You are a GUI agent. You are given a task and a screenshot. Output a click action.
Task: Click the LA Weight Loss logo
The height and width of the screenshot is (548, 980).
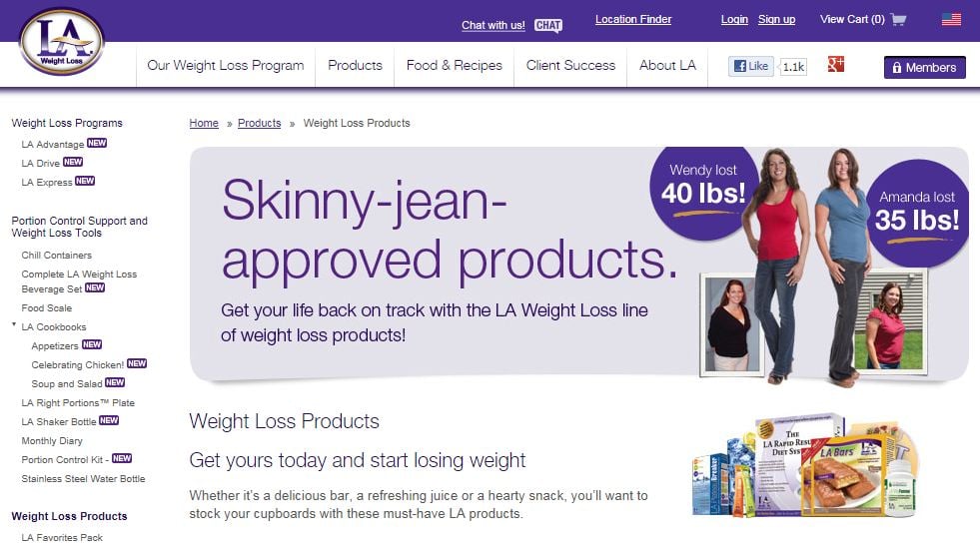pyautogui.click(x=61, y=42)
